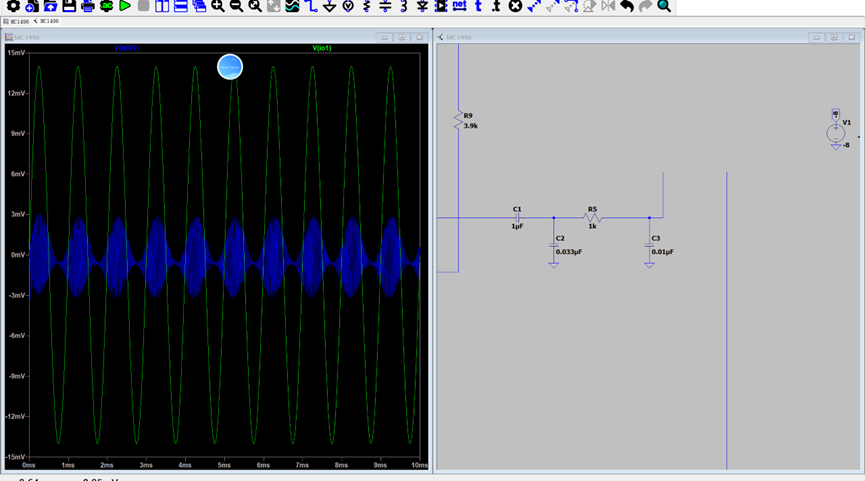Place a capacitor from the toolbar
Screen dimensions: 865x481
coord(385,6)
